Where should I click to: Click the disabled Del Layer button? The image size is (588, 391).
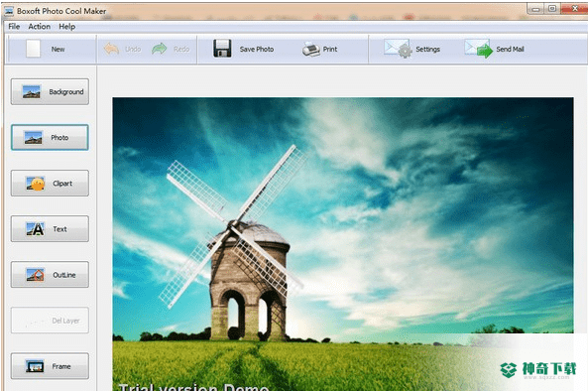click(x=50, y=321)
